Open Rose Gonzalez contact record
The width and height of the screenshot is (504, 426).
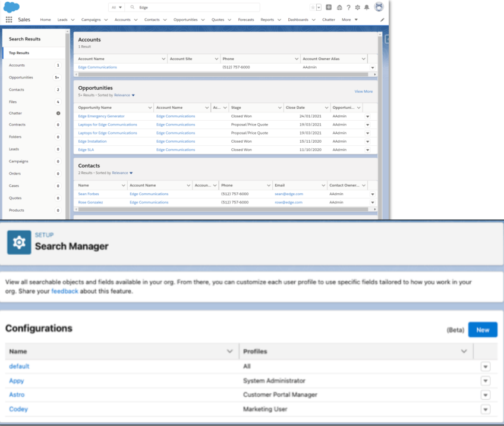90,202
